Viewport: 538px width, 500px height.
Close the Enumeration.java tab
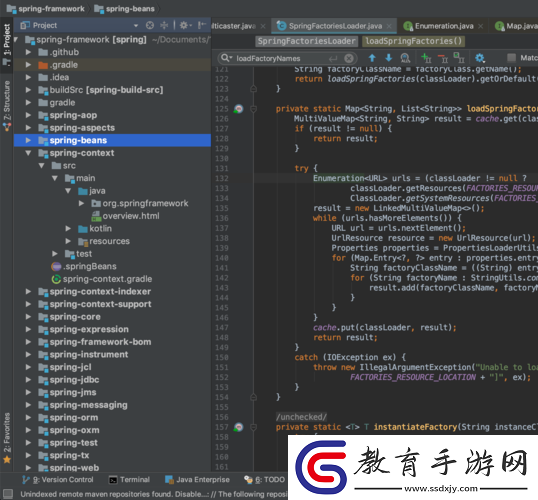point(480,26)
